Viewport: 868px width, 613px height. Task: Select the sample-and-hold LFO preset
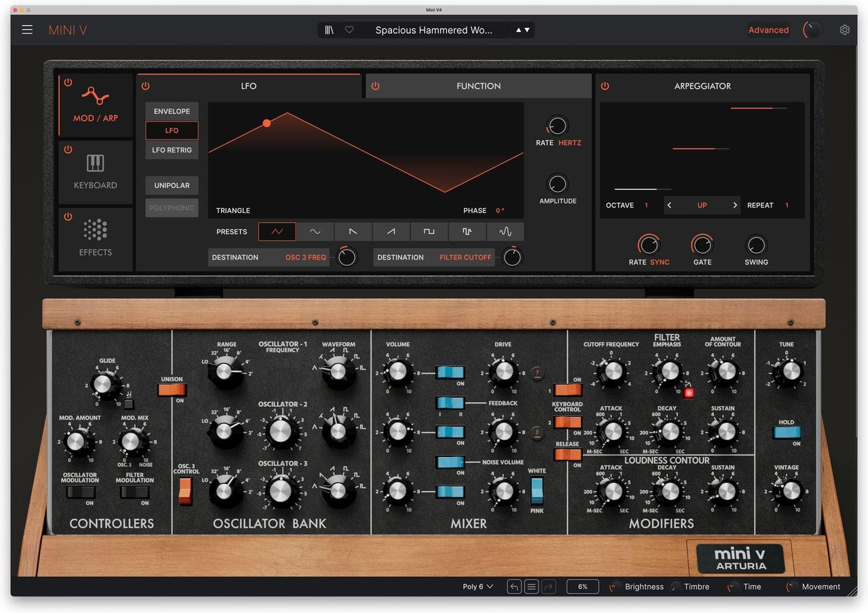coord(467,231)
